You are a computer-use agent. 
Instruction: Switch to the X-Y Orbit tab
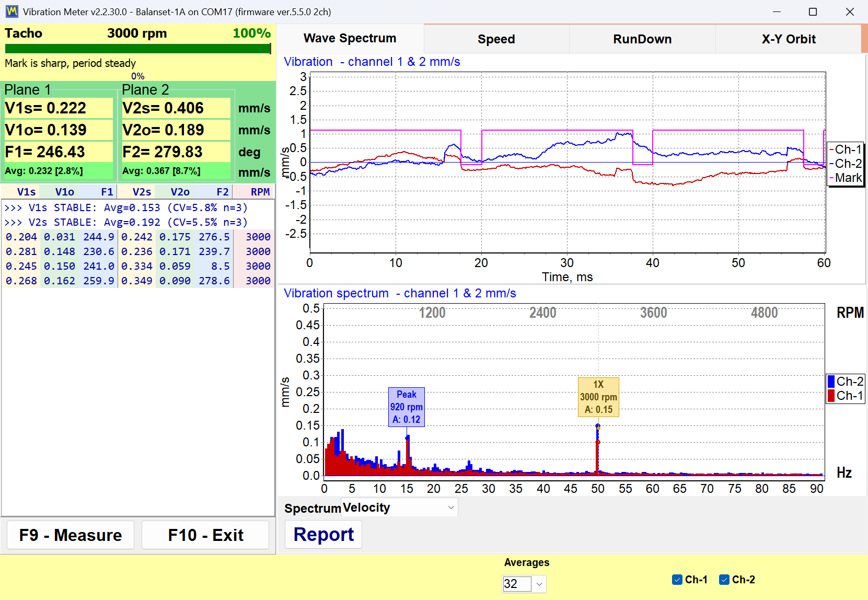pos(788,39)
